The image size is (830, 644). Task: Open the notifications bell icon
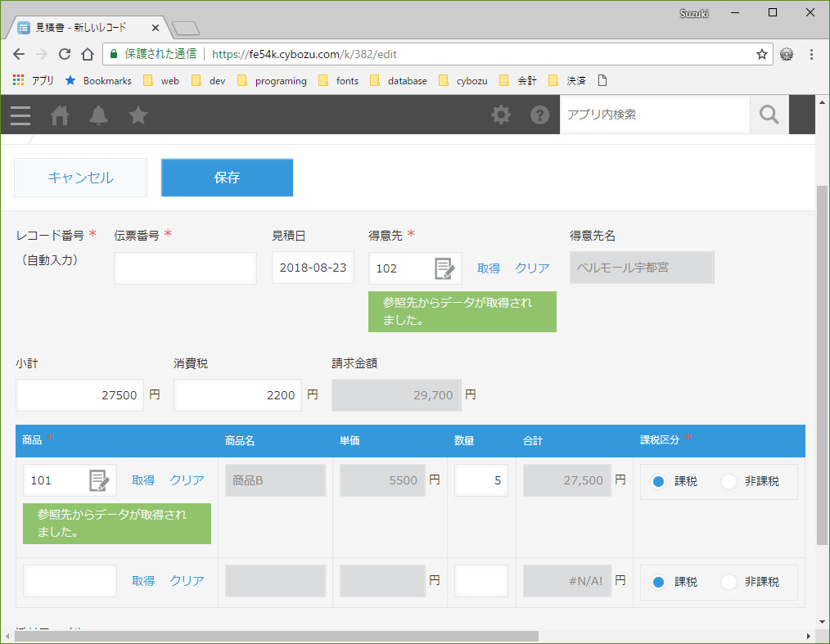click(x=98, y=115)
